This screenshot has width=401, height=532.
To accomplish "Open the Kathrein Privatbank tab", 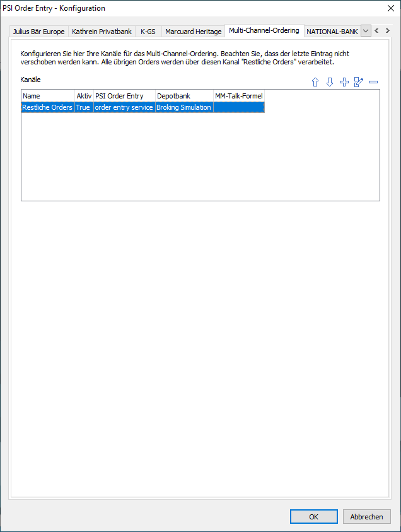I will point(102,32).
